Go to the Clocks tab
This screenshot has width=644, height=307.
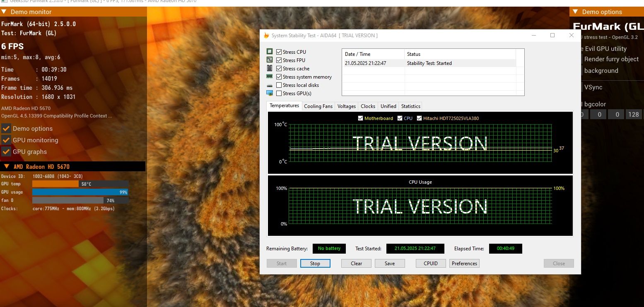(368, 106)
